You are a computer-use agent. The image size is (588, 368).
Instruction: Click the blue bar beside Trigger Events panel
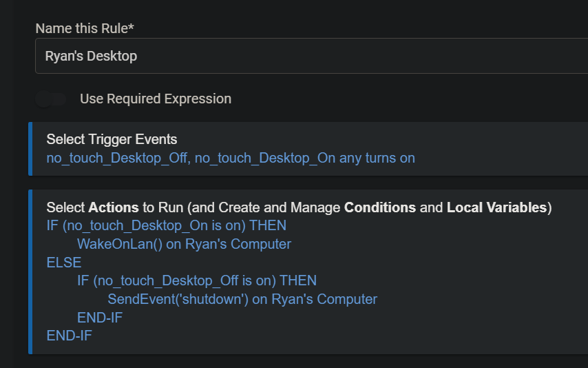tap(30, 149)
